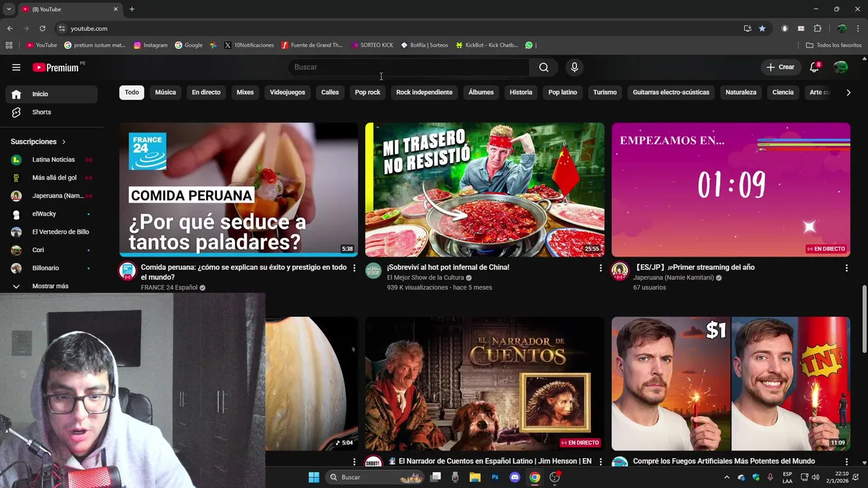Screen dimensions: 868x488
Task: Open Shorts in the sidebar
Action: click(x=52, y=112)
